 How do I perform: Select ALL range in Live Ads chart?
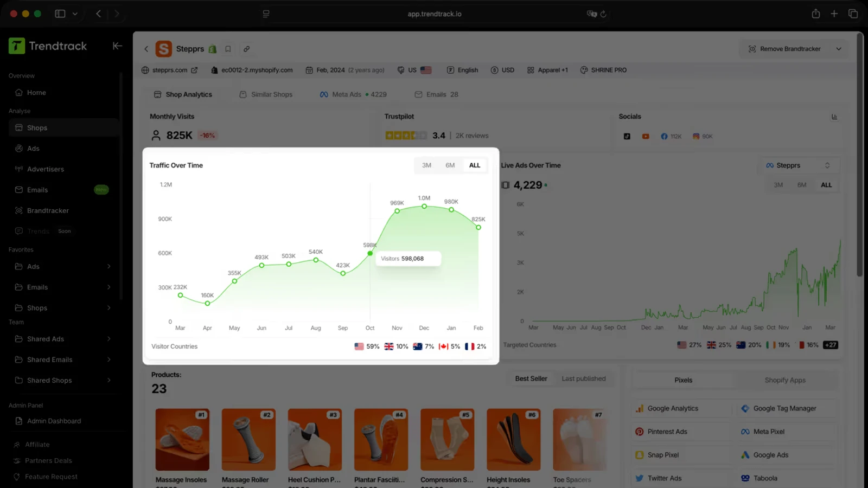(x=826, y=185)
